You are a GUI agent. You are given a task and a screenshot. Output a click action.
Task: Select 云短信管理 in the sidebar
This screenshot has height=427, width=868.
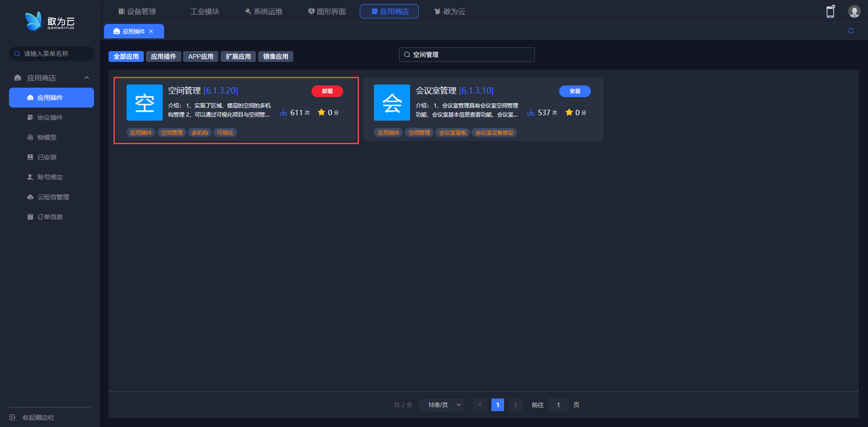click(x=52, y=197)
